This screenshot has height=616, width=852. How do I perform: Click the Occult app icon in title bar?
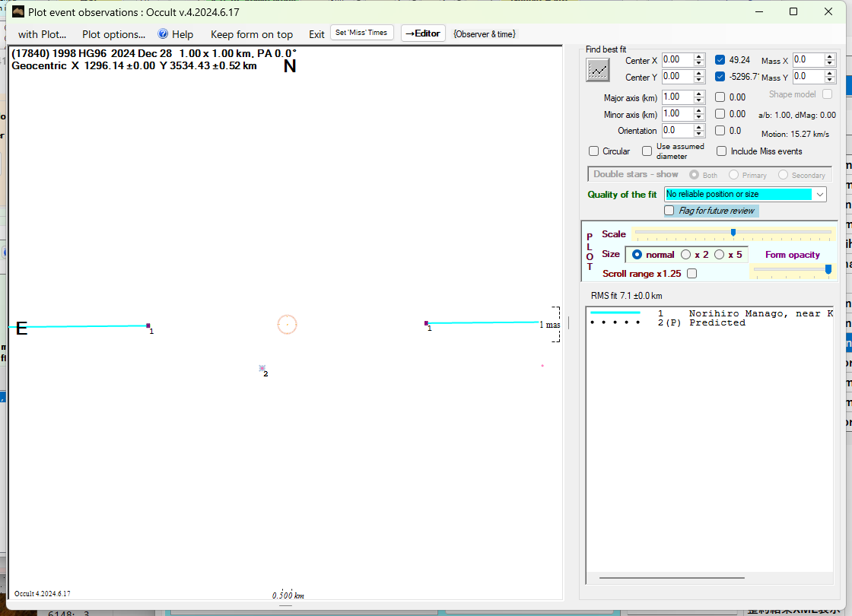coord(18,11)
